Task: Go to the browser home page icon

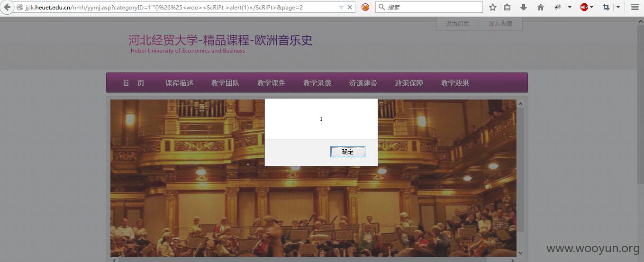Action: (541, 7)
